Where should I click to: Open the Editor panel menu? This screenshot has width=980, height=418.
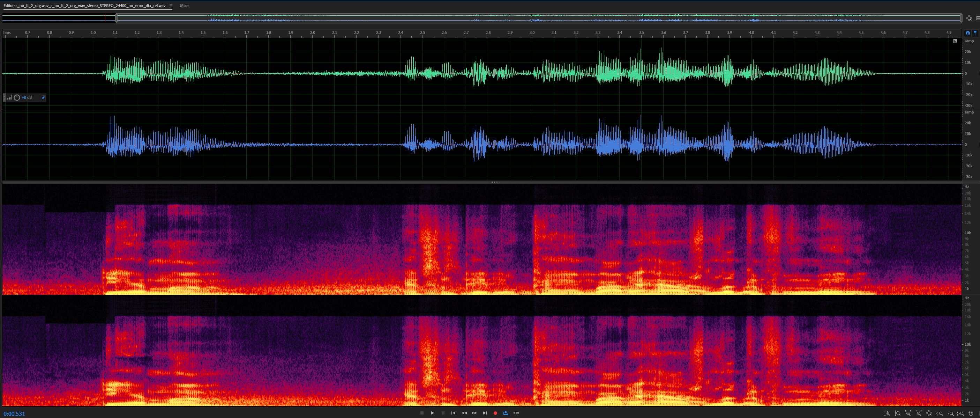(x=171, y=6)
